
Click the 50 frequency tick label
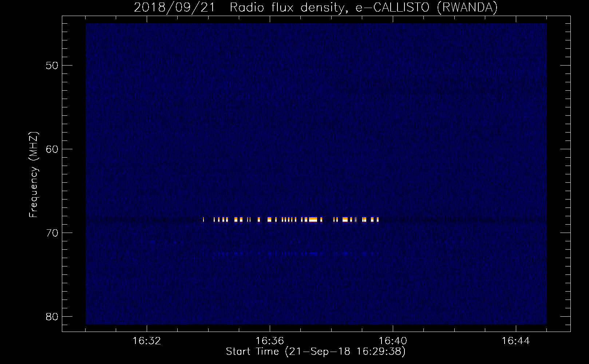click(x=52, y=66)
